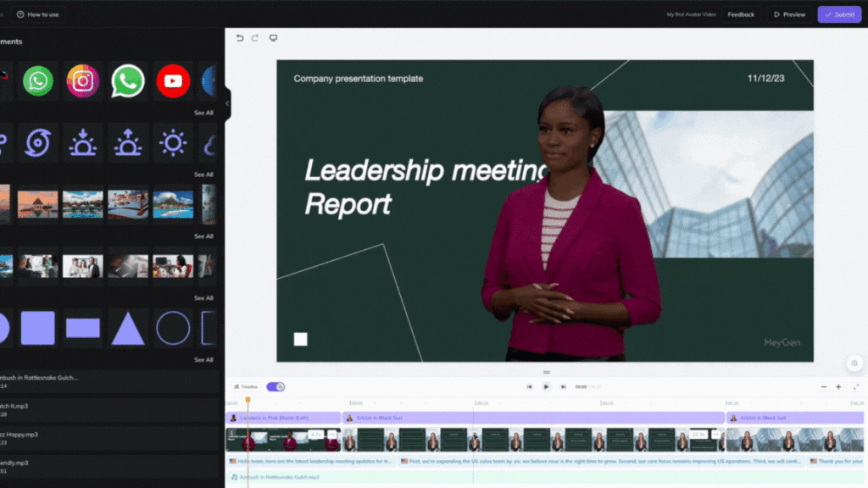Collapse the left elements panel
Viewport: 868px width, 488px height.
(x=226, y=103)
